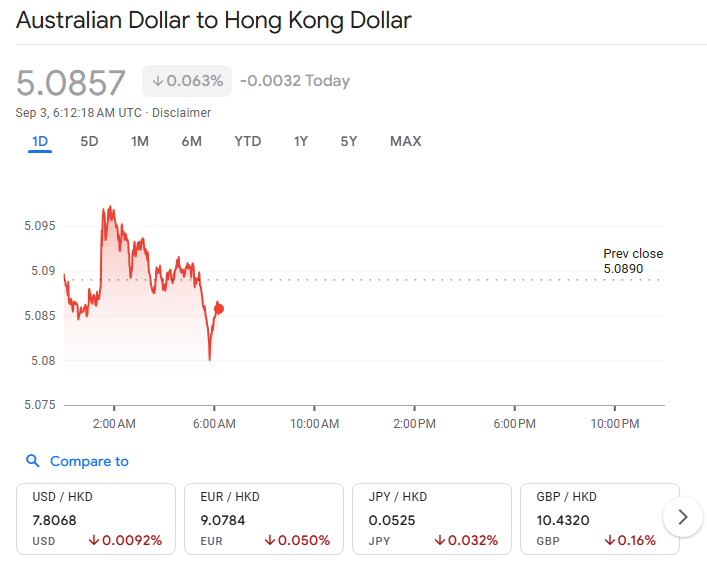Viewport: 707px width, 578px height.
Task: Click the Prev close 5.0890 label
Action: tap(632, 261)
